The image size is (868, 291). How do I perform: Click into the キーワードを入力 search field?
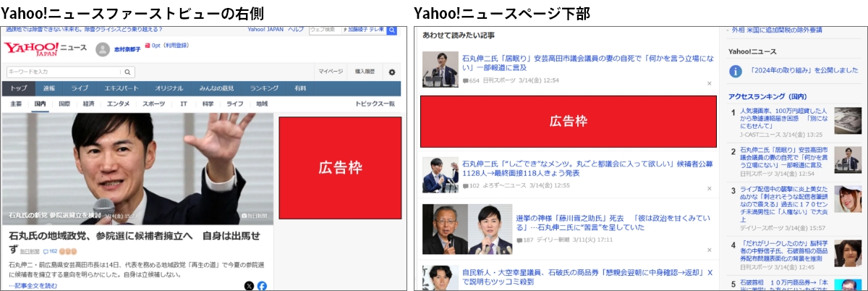pyautogui.click(x=64, y=72)
